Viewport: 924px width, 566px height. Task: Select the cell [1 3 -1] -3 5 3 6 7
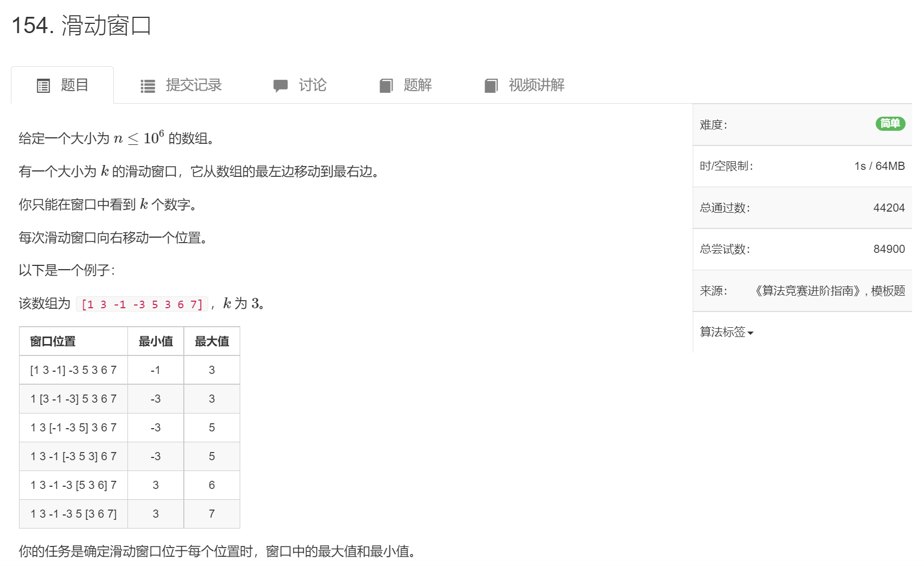73,370
